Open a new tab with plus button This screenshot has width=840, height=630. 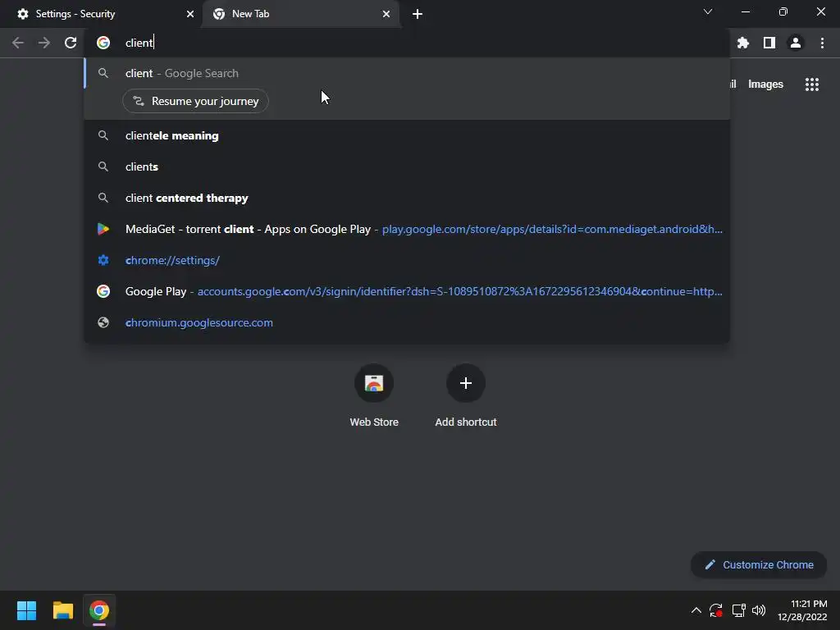click(418, 14)
